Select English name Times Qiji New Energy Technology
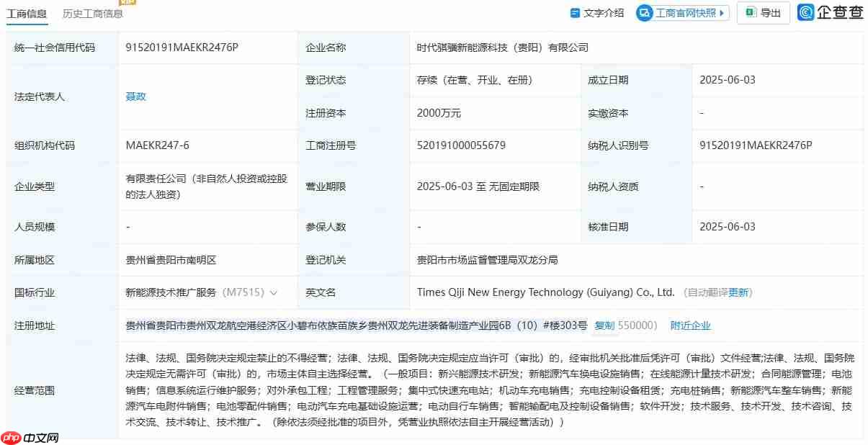The width and height of the screenshot is (868, 445). click(546, 292)
